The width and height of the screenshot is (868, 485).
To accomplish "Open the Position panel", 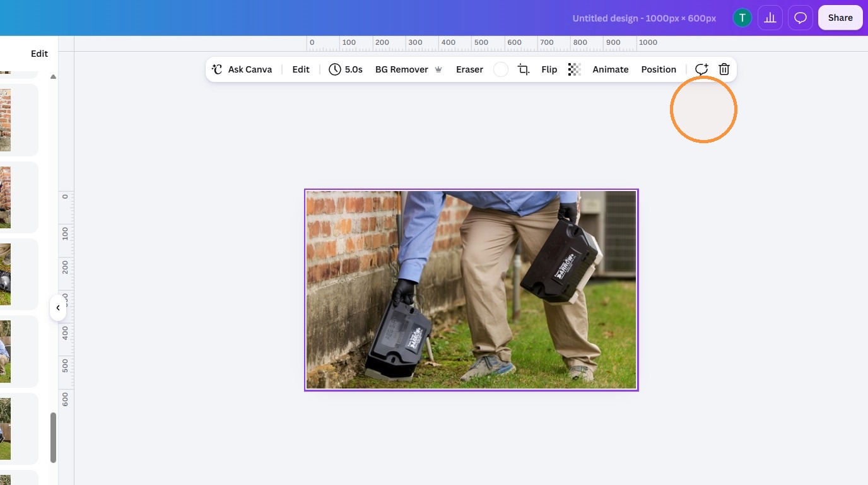I will [659, 69].
